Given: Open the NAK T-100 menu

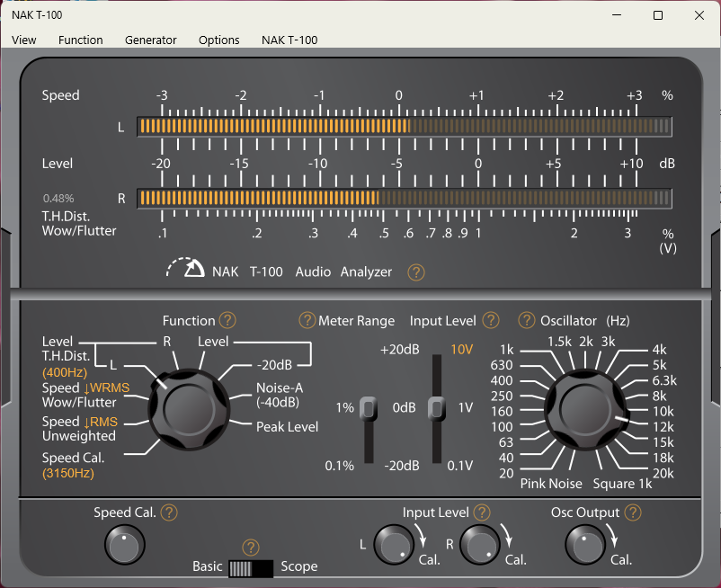Looking at the screenshot, I should click(x=289, y=40).
